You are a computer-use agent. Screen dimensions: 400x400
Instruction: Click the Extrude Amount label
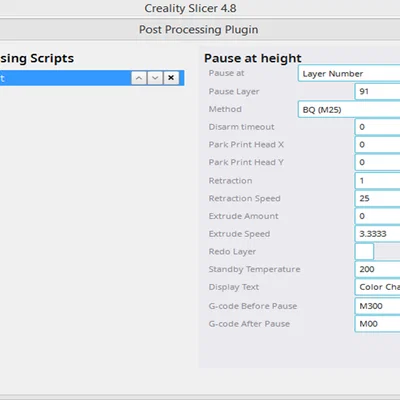[x=243, y=216]
